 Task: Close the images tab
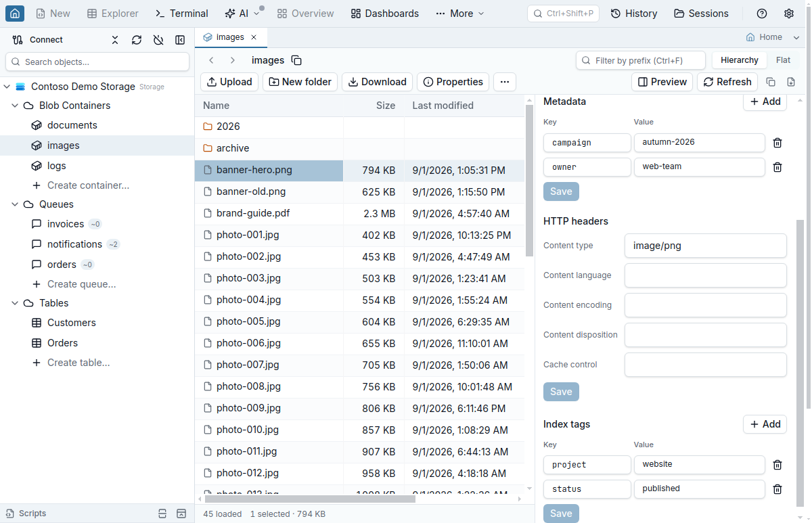pyautogui.click(x=254, y=37)
